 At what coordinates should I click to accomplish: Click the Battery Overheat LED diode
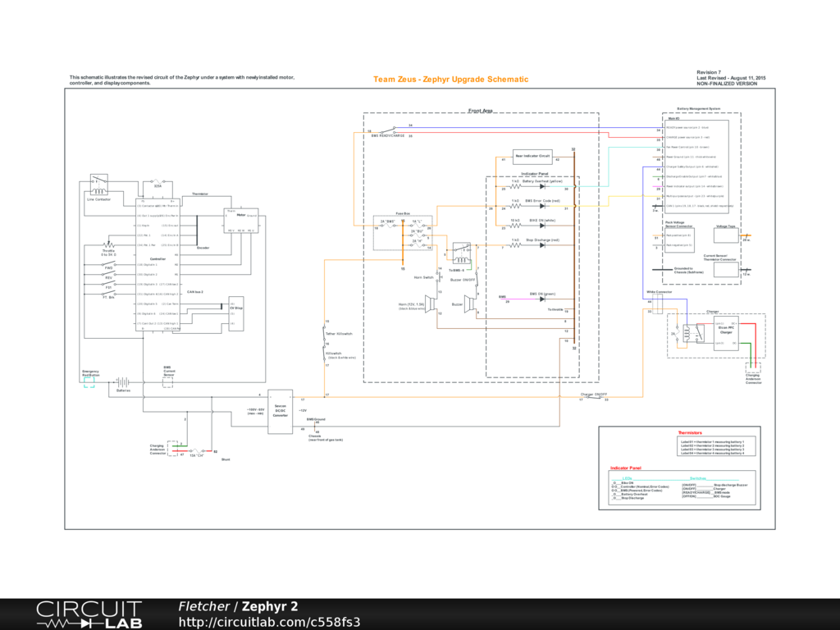point(542,186)
